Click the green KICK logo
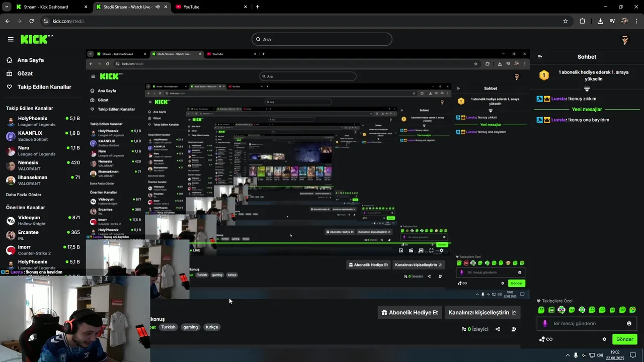 [x=37, y=39]
